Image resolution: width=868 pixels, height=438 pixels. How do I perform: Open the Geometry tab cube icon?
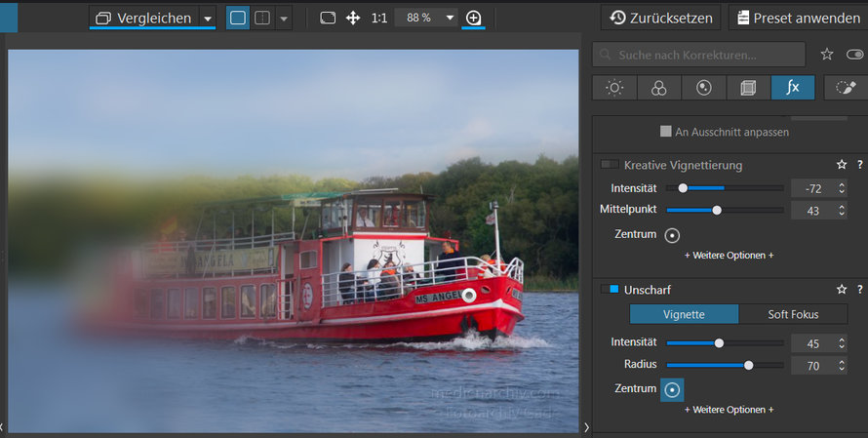tap(748, 88)
